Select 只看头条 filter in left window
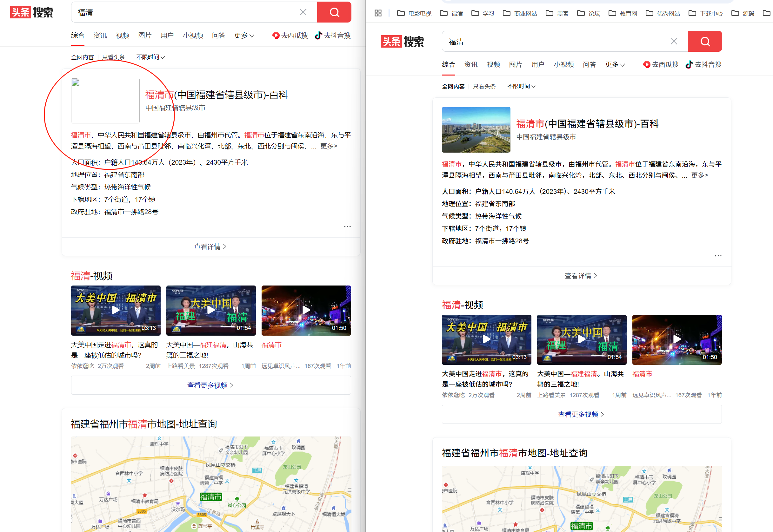Image resolution: width=773 pixels, height=532 pixels. 113,57
